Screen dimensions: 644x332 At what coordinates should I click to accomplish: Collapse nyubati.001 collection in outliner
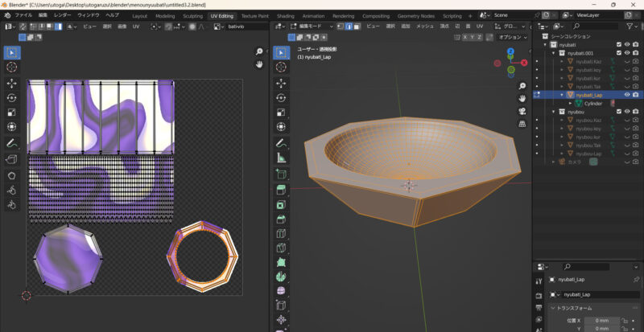tap(554, 53)
